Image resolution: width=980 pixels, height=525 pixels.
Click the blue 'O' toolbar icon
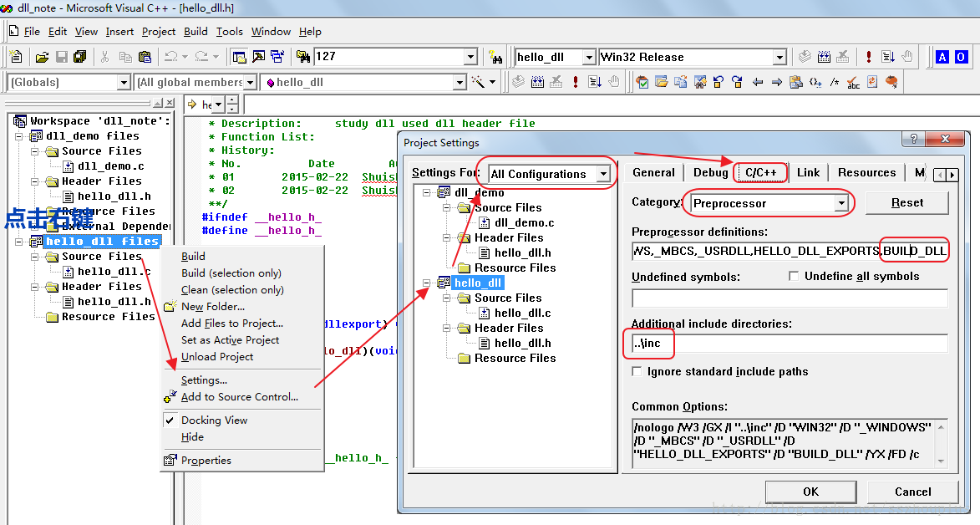[x=961, y=57]
